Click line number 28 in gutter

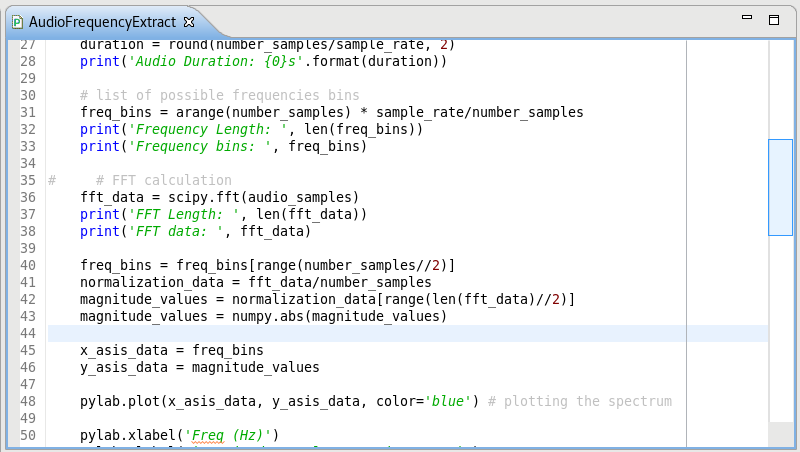28,61
